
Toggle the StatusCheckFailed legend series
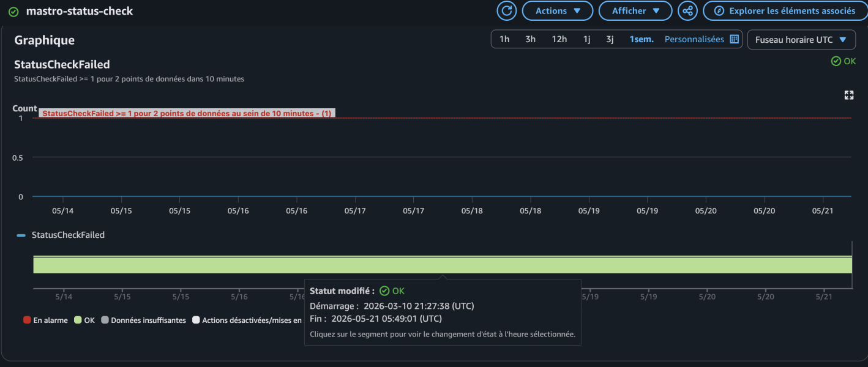61,235
